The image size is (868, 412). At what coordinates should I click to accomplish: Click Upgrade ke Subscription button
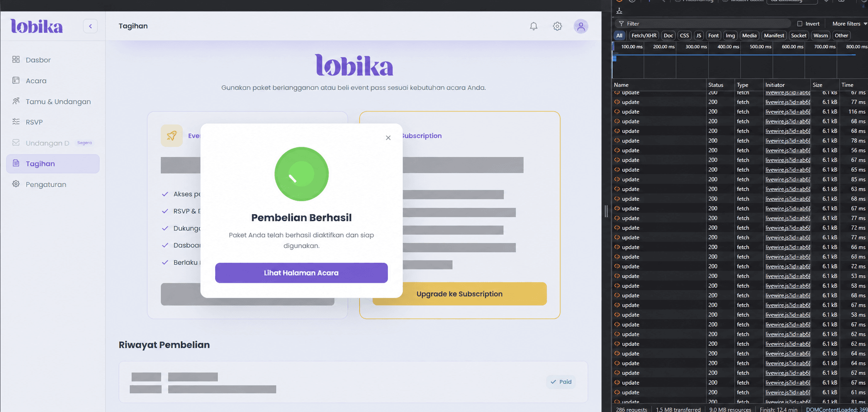pyautogui.click(x=460, y=294)
